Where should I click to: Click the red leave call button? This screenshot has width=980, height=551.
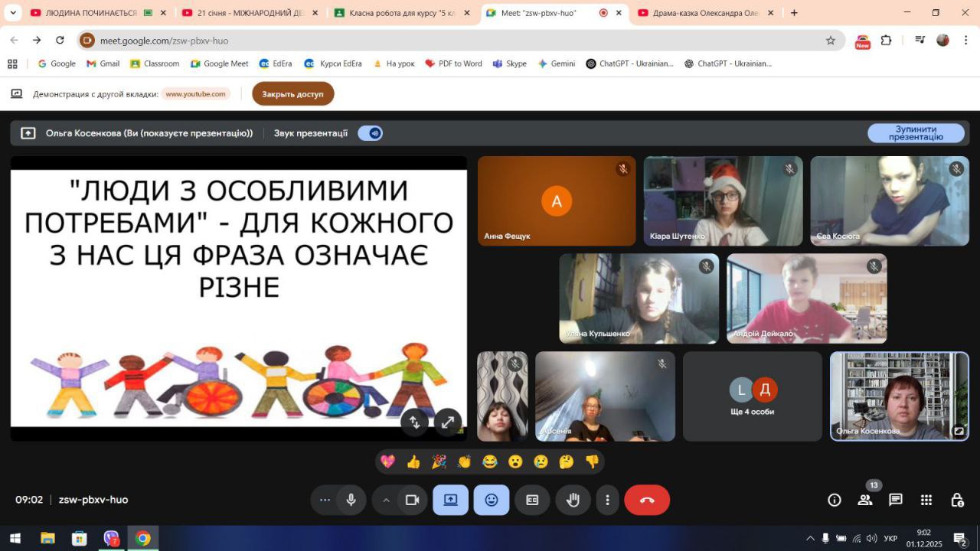pos(647,500)
